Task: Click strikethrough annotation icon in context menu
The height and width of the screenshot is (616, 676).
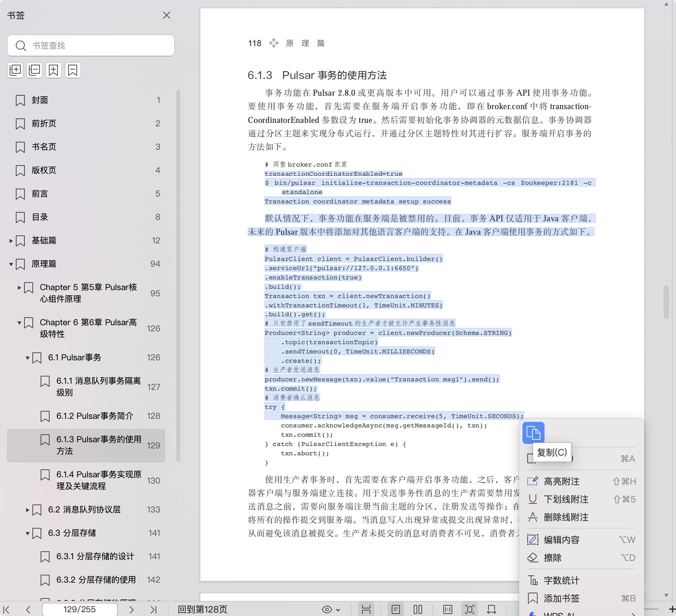Action: coord(533,517)
